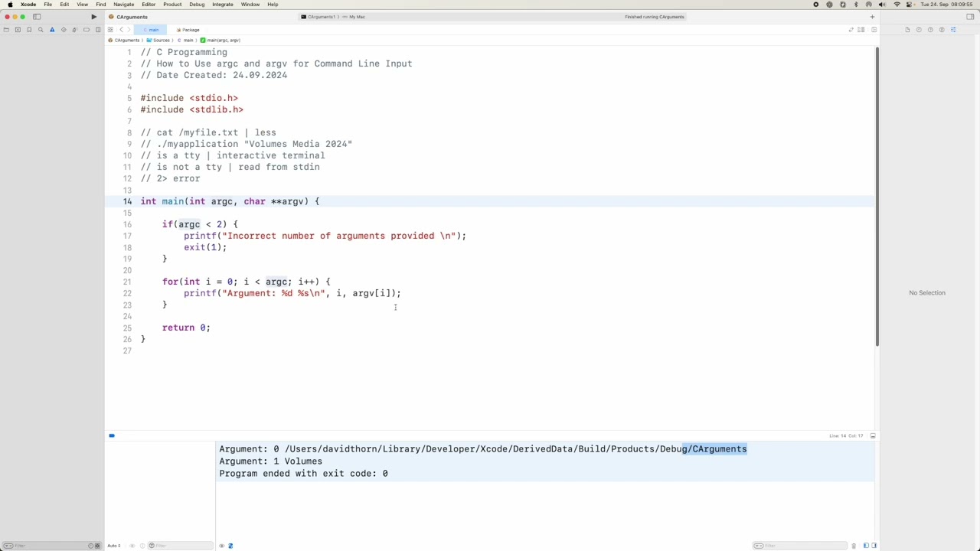Clear the console with trash icon

(x=854, y=546)
